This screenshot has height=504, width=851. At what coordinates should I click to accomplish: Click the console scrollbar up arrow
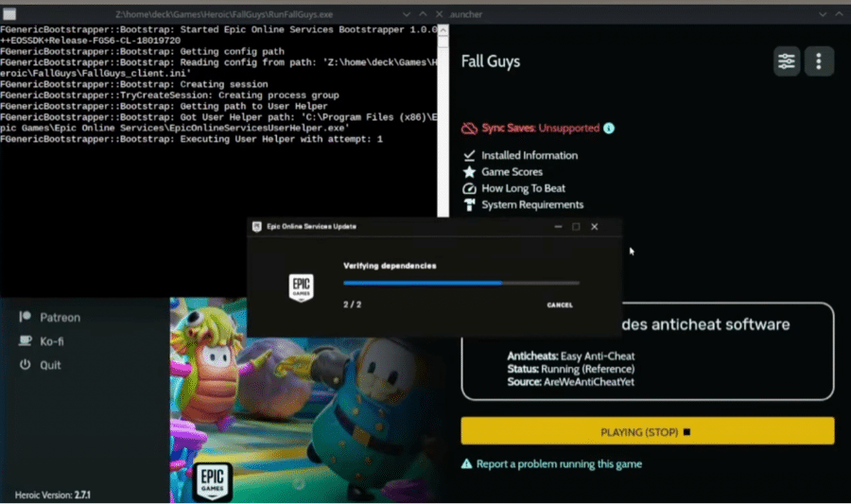(x=443, y=30)
